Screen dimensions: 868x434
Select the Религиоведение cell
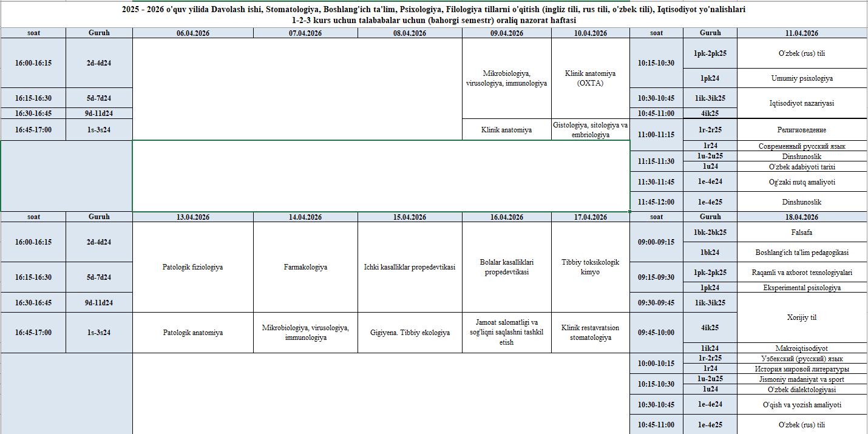pyautogui.click(x=802, y=130)
